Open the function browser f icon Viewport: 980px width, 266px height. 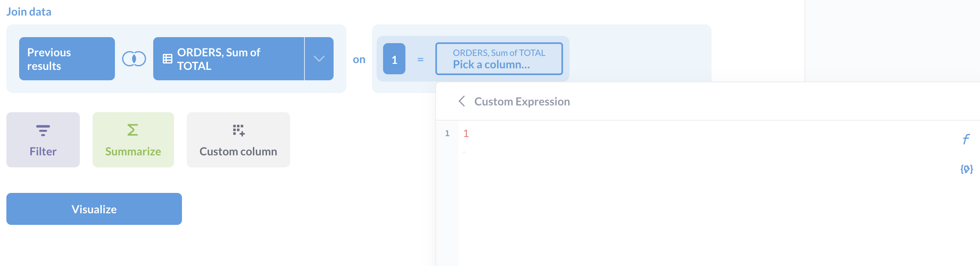click(966, 139)
